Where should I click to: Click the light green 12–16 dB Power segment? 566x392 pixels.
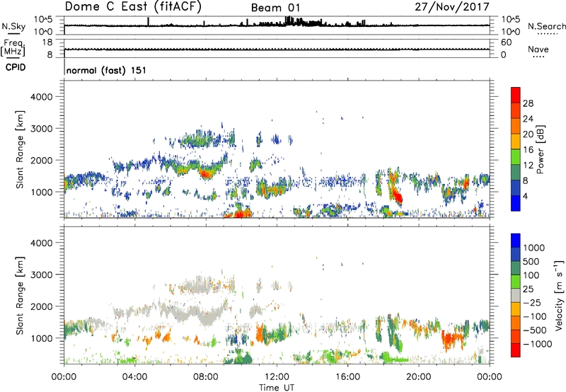[516, 156]
